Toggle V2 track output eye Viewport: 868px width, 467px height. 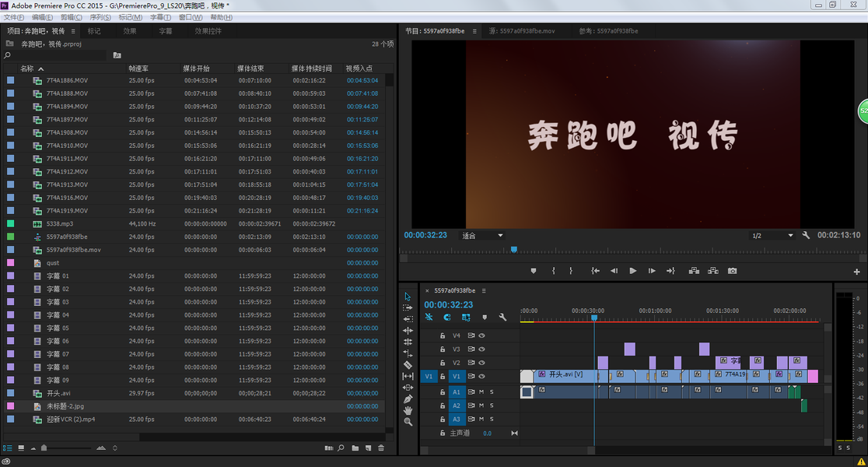point(481,363)
